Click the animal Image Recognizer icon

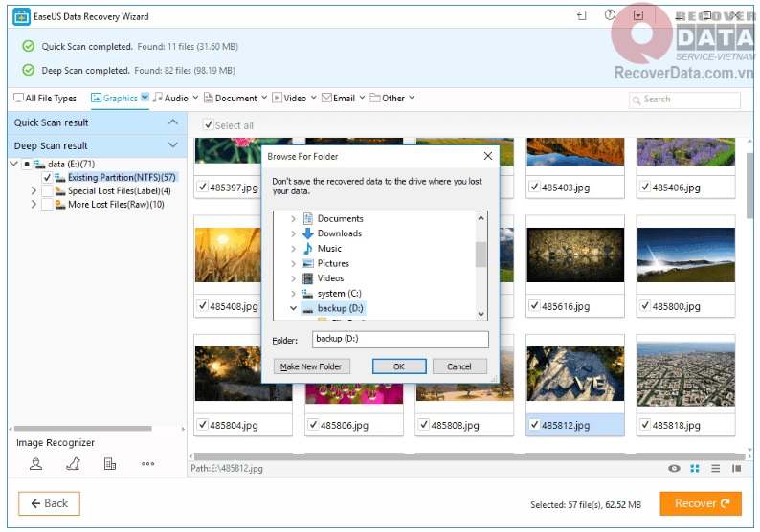[x=73, y=464]
